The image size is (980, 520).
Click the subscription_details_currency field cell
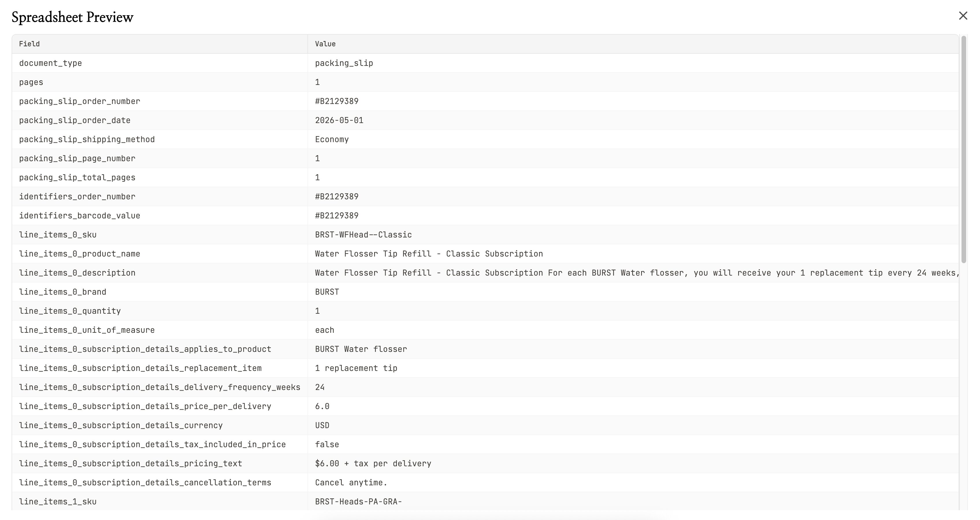[x=160, y=425]
